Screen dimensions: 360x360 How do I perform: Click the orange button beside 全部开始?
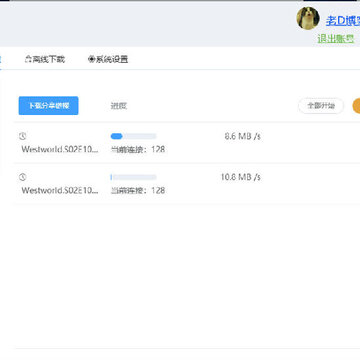[356, 106]
